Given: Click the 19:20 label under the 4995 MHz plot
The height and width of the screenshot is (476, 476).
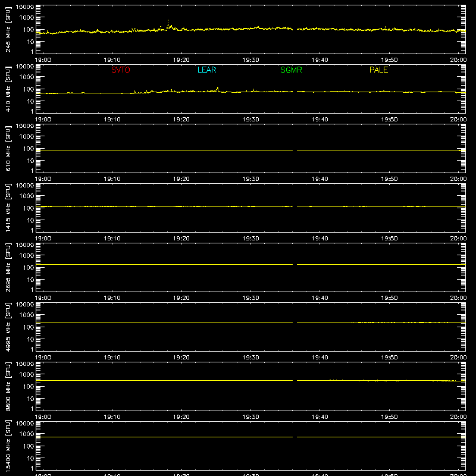Looking at the screenshot, I should 181,358.
